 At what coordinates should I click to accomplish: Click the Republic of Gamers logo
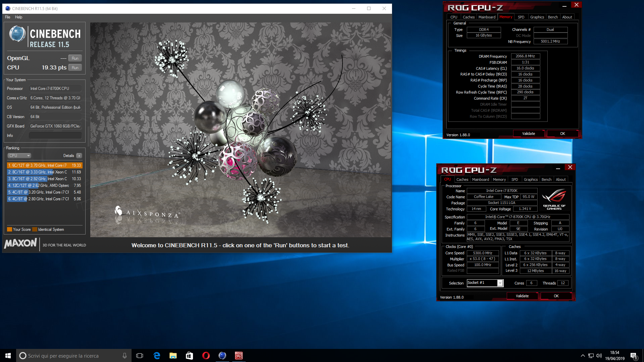point(554,199)
